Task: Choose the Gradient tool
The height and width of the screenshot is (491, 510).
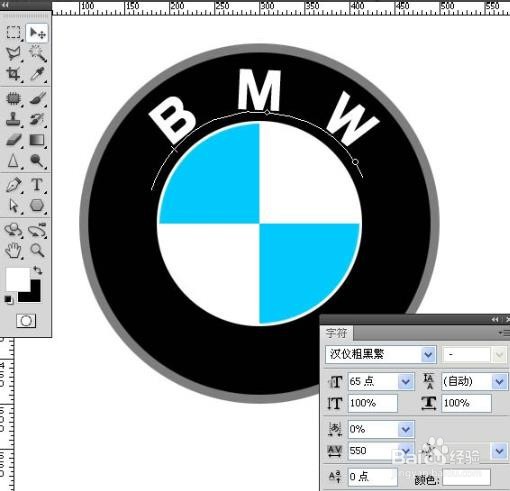Action: click(37, 140)
